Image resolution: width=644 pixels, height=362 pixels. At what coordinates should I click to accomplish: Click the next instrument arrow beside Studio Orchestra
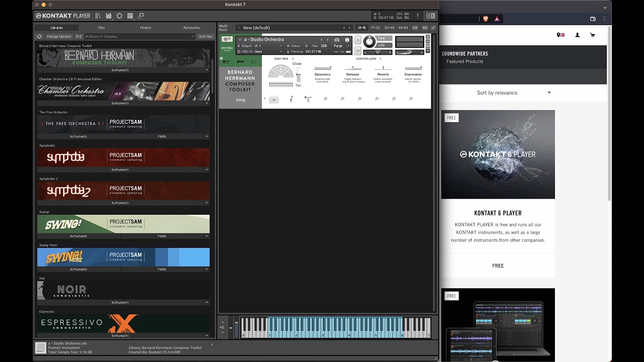(328, 40)
